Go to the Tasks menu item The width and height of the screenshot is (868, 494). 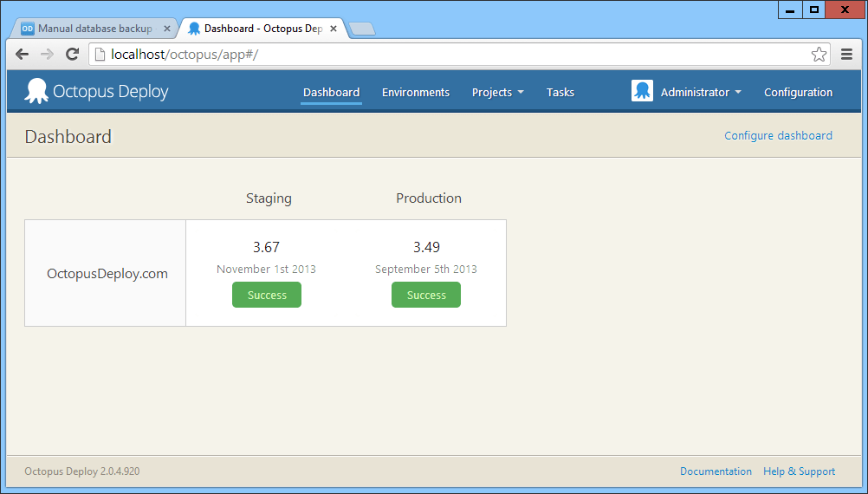tap(560, 93)
